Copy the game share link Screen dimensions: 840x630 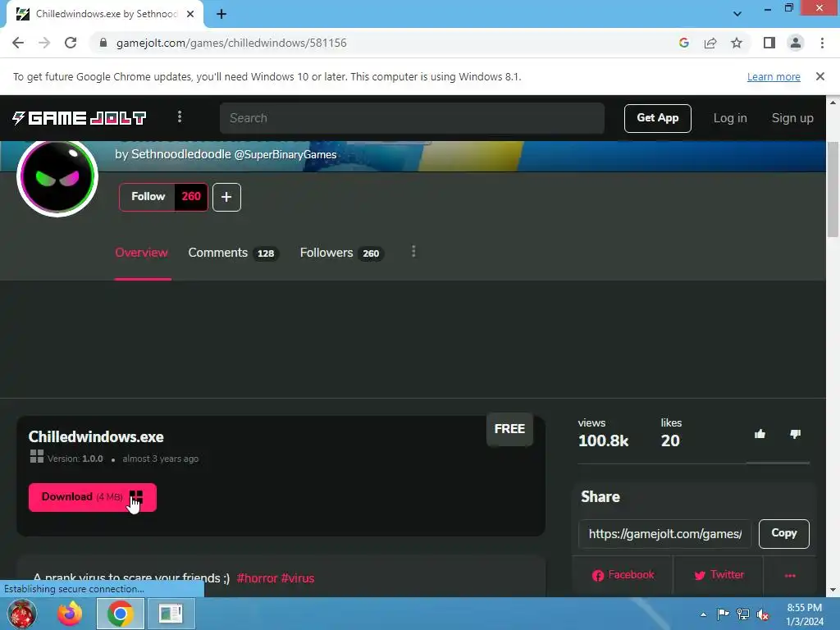783,533
